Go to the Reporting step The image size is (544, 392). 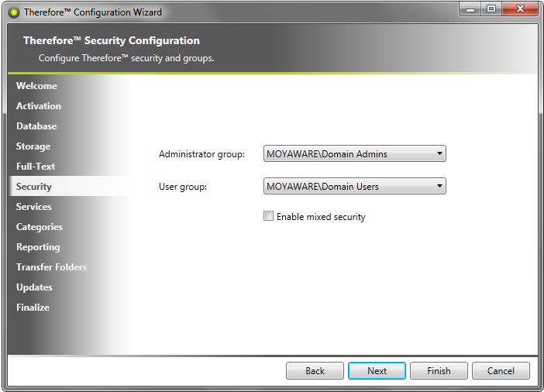click(38, 247)
